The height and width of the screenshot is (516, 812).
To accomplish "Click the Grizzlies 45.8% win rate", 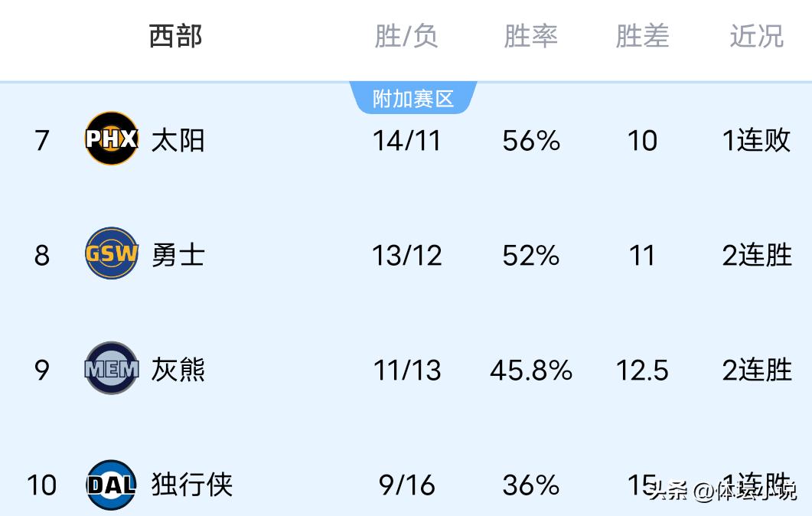I will tap(531, 370).
